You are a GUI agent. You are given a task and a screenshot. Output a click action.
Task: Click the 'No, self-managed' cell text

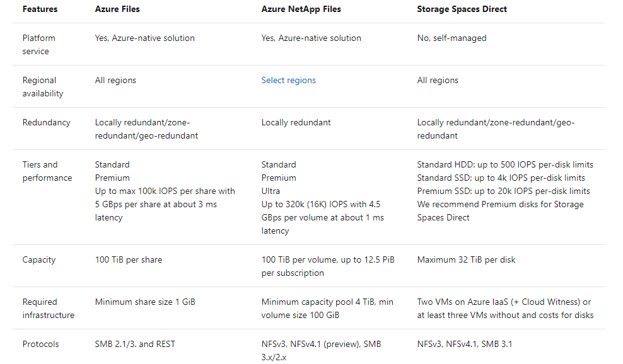point(451,38)
